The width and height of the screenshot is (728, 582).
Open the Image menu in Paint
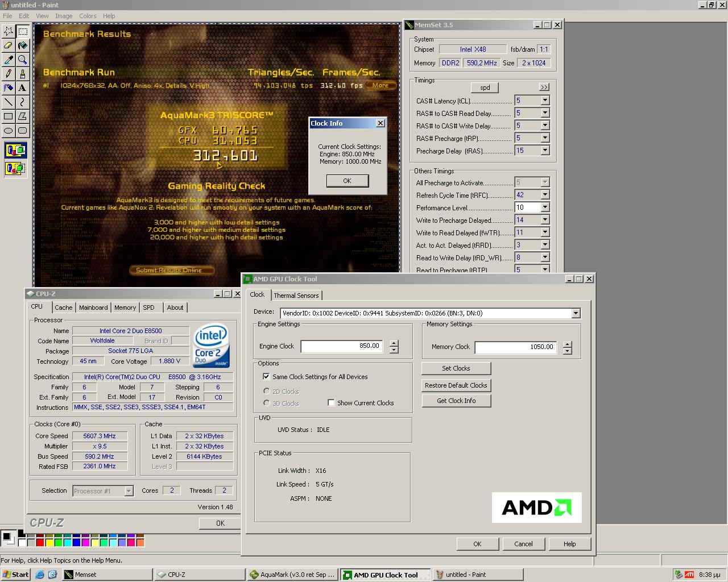pyautogui.click(x=64, y=16)
